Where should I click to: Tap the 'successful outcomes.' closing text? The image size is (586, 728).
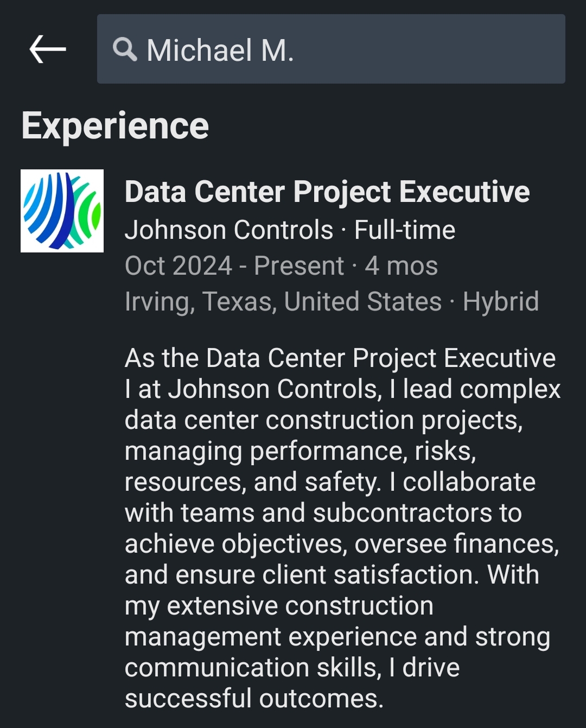254,699
